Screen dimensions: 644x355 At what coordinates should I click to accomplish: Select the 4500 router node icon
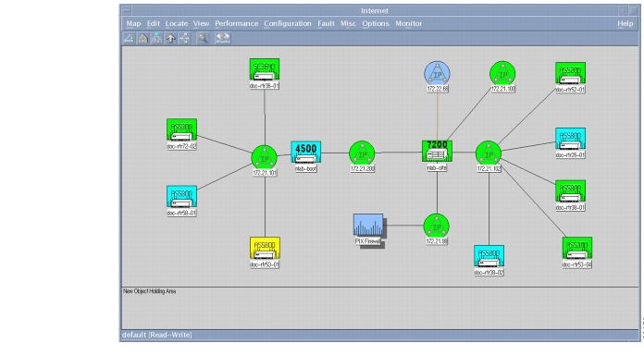306,153
